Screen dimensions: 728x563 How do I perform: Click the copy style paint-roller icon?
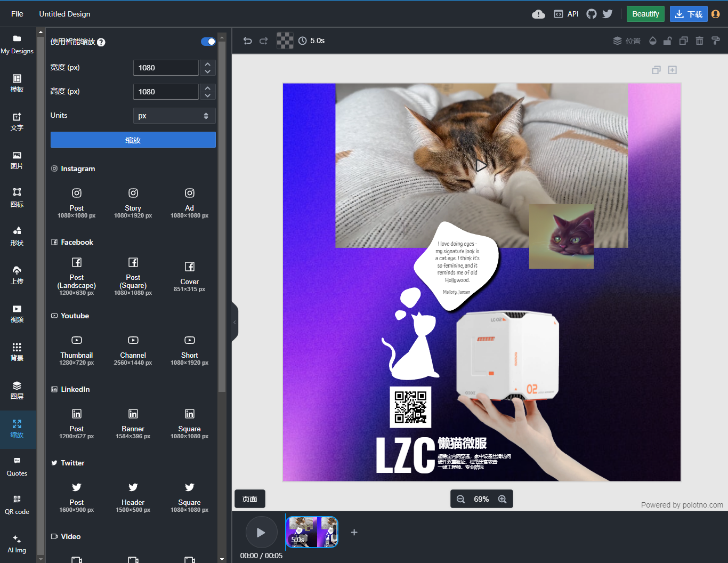click(716, 41)
